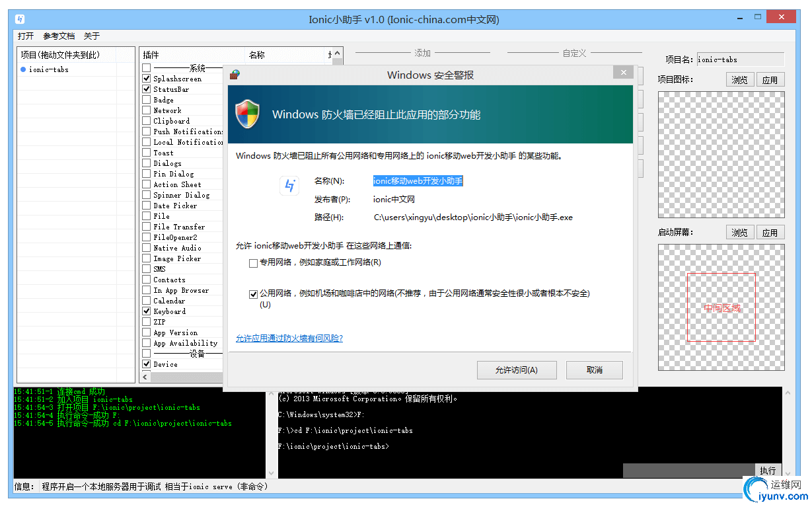Click the app logo next to the name field
The height and width of the screenshot is (507, 812).
coord(289,186)
